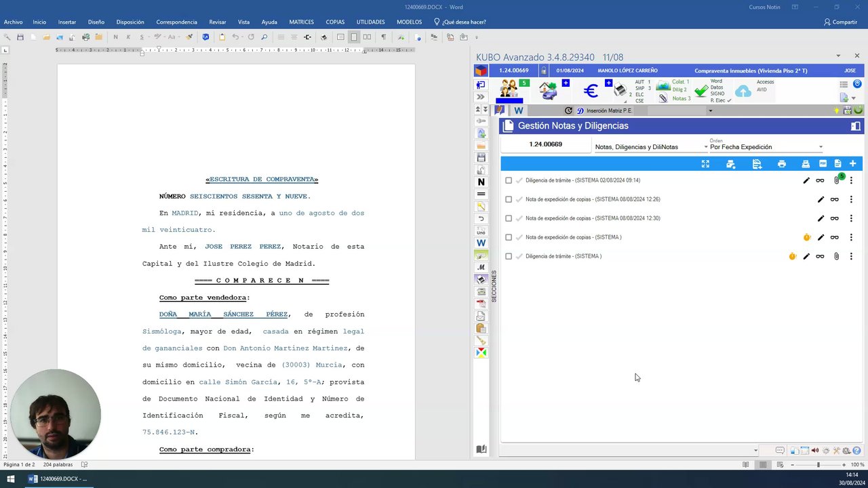Click the cloud upload icon in KUBO

[743, 91]
